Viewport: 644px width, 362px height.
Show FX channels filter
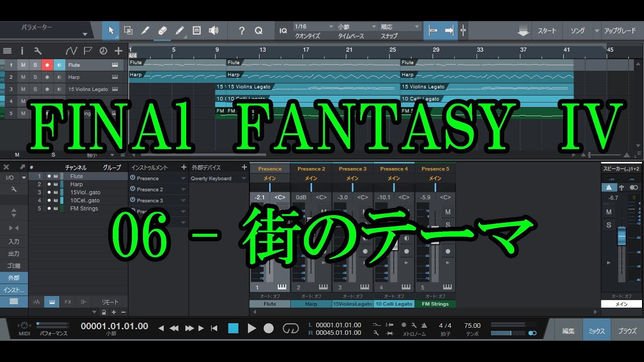(68, 302)
